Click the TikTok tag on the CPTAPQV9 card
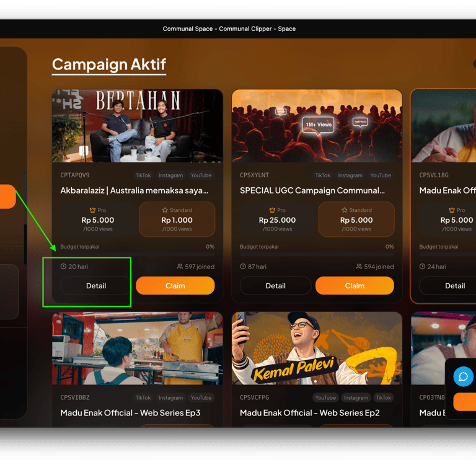Screen dimensions: 476x465 143,175
